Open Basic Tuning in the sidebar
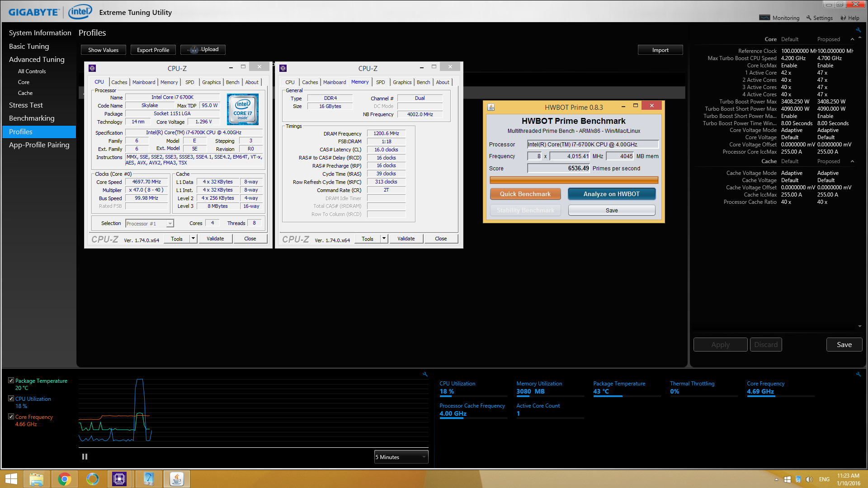868x488 pixels. [x=29, y=46]
